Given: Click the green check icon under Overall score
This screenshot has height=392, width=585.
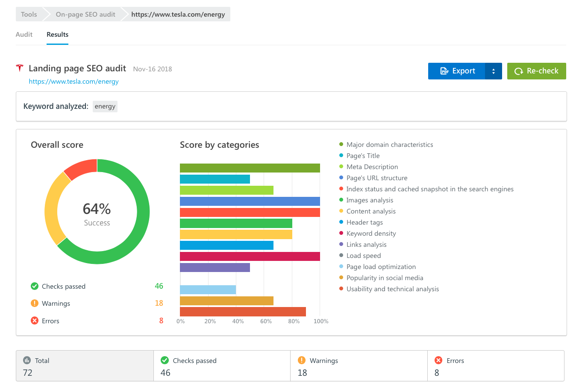Looking at the screenshot, I should 35,286.
